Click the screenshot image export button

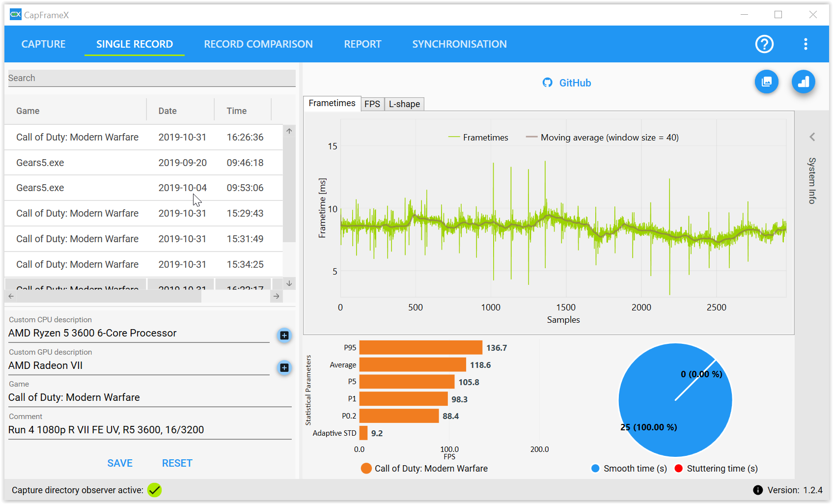767,82
